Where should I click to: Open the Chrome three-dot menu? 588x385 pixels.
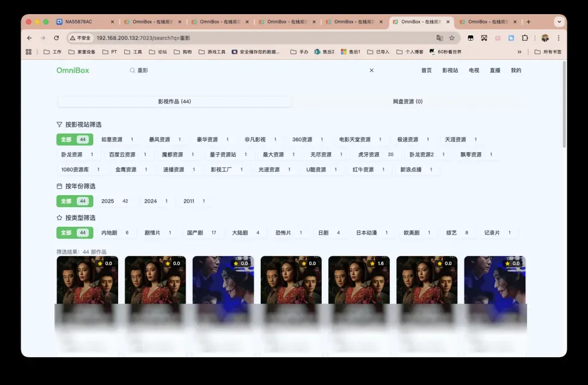point(559,38)
